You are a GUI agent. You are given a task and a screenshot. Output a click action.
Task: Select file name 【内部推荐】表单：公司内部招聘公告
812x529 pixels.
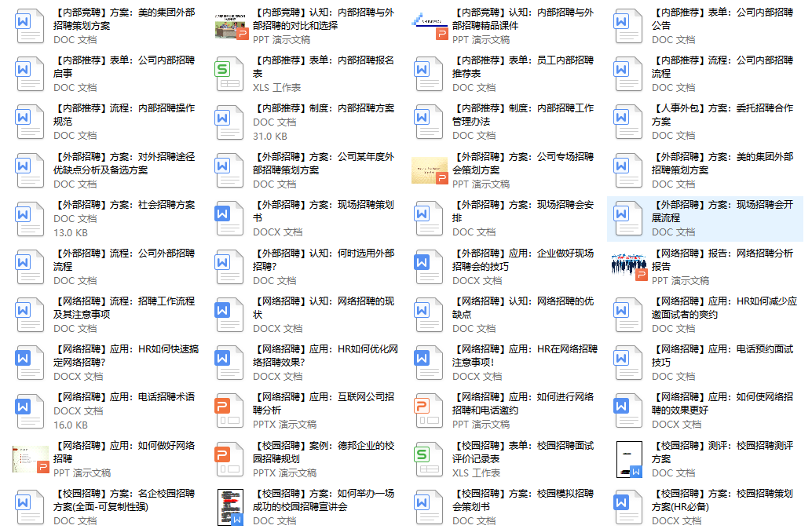point(722,19)
